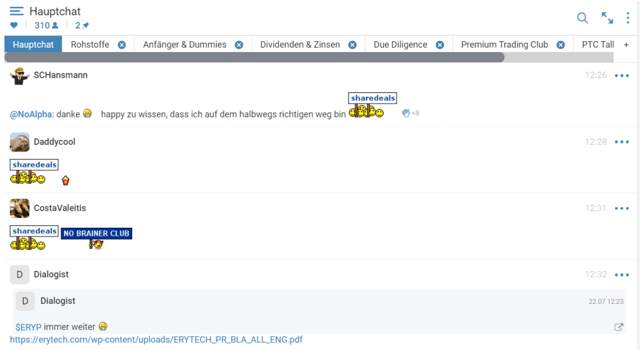
Task: Add a new chat tab with plus
Action: pyautogui.click(x=626, y=44)
